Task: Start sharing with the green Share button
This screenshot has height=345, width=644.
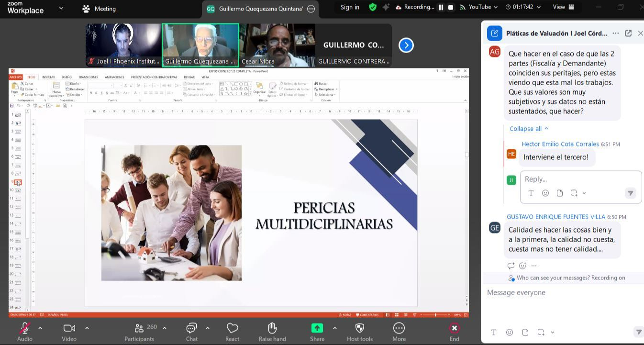Action: tap(317, 332)
